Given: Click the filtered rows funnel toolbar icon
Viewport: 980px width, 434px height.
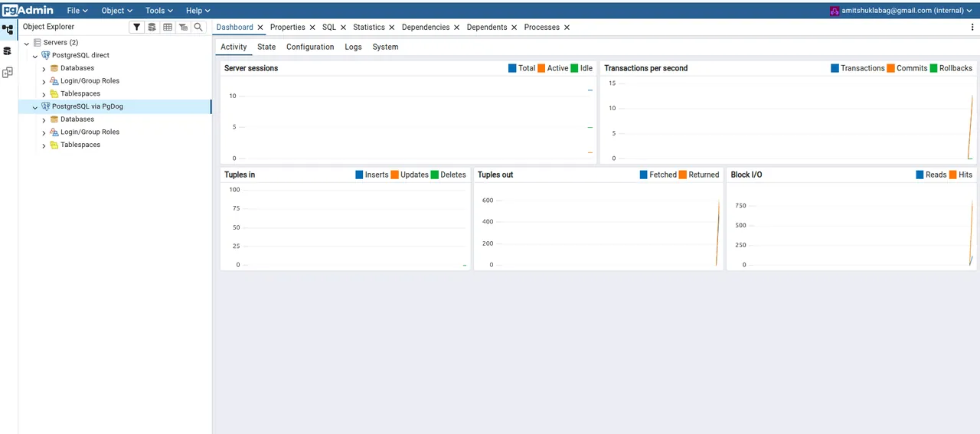Looking at the screenshot, I should point(136,27).
